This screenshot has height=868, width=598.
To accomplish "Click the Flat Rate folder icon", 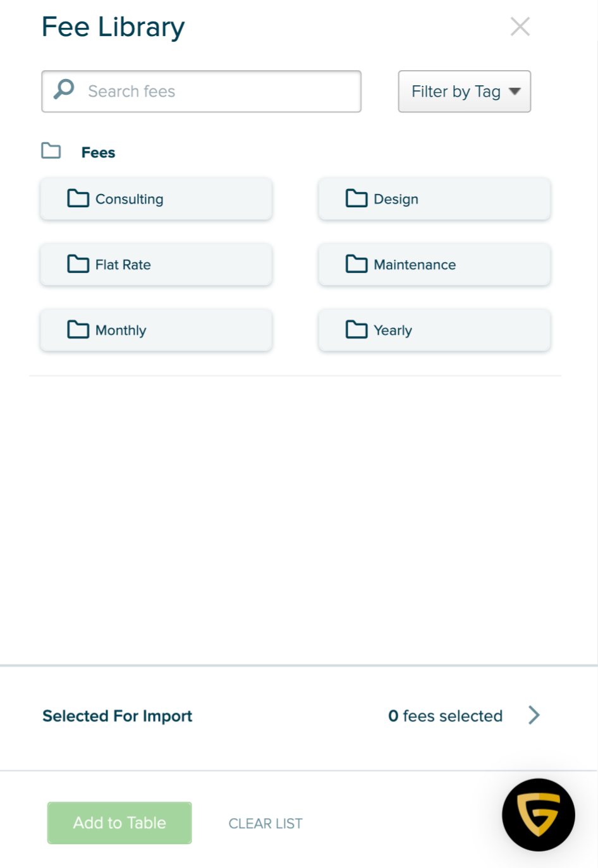I will point(78,264).
